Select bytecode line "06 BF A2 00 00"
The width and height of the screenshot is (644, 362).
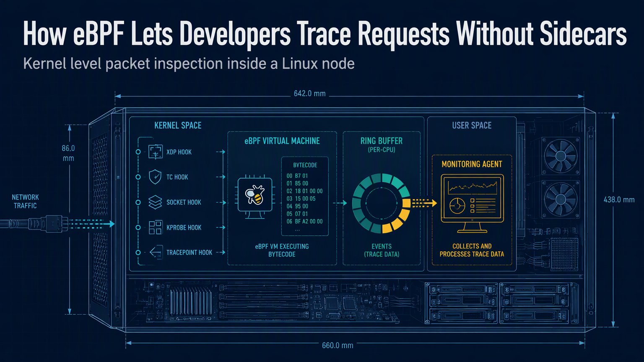pos(305,221)
